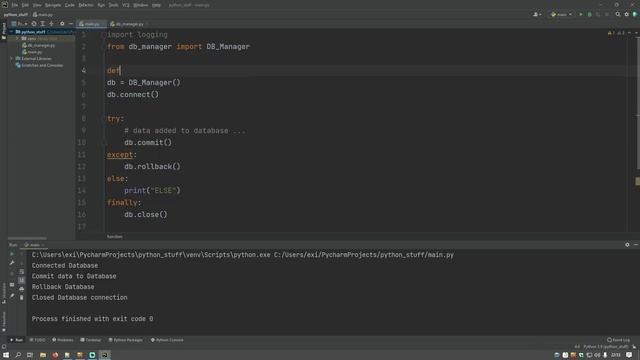This screenshot has width=640, height=360.
Task: Hide the Project panel with the minus icon
Action: [x=71, y=24]
